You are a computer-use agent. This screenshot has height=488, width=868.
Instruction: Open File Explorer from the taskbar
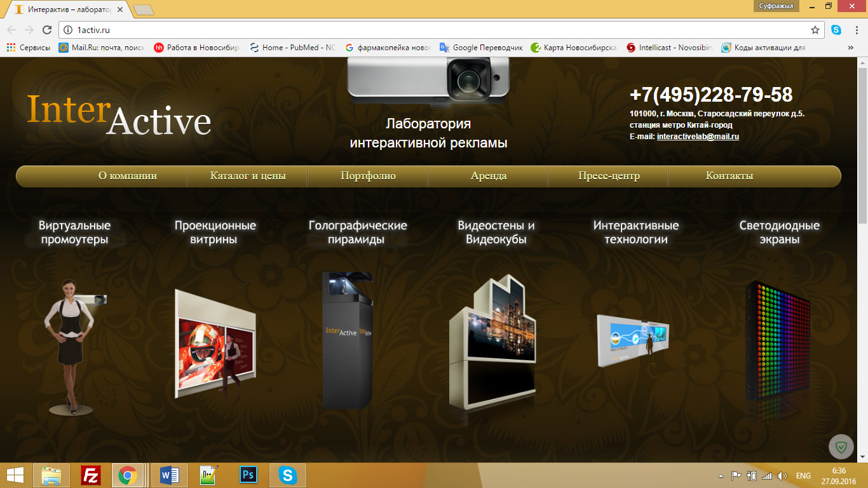coord(51,475)
